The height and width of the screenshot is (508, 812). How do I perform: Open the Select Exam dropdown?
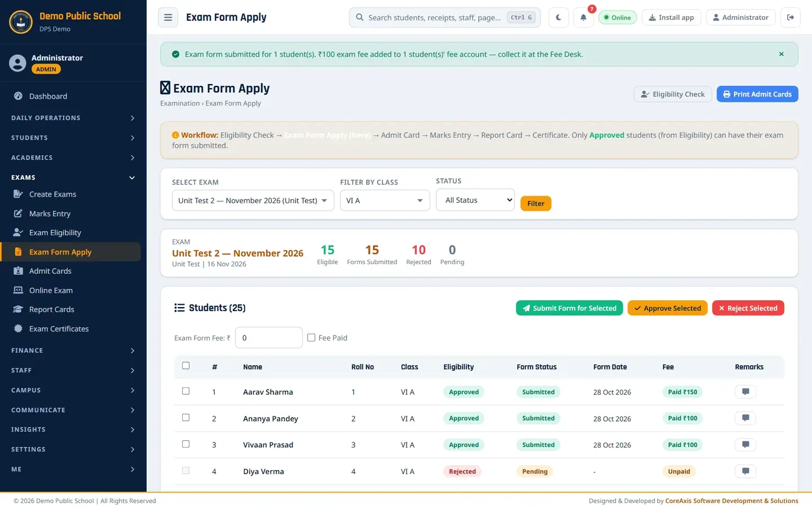pos(253,200)
